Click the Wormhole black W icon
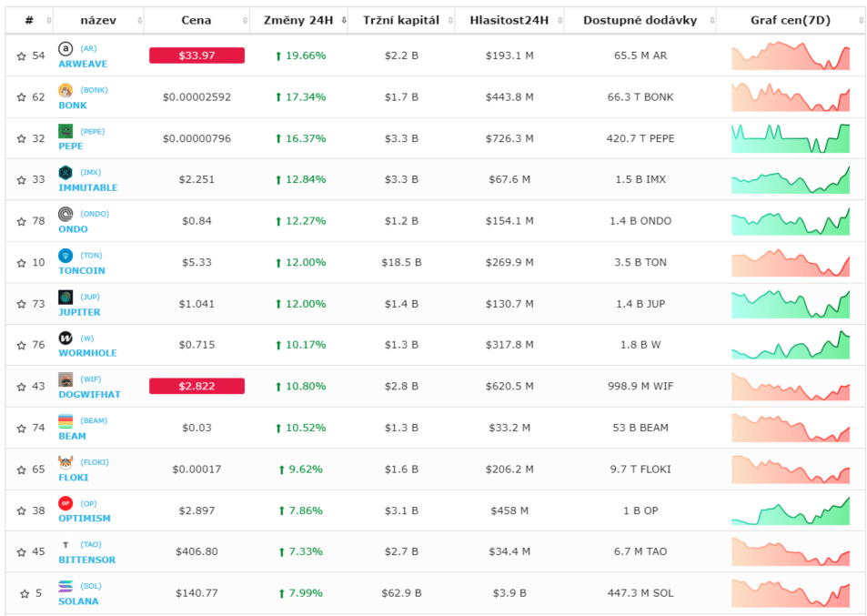Image resolution: width=867 pixels, height=616 pixels. click(66, 338)
